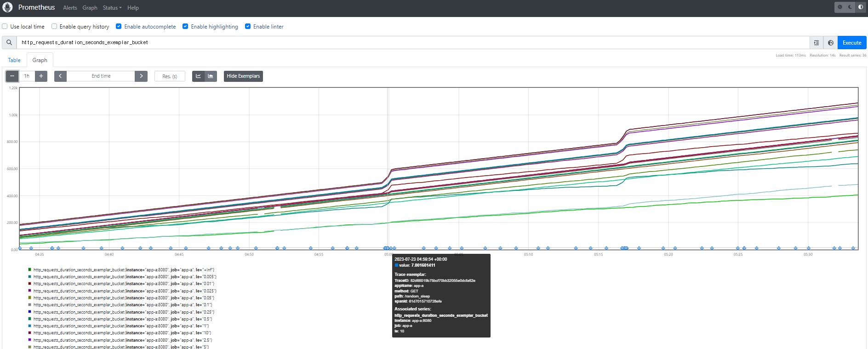Increase the time range with plus button
This screenshot has height=349, width=868.
(x=41, y=76)
